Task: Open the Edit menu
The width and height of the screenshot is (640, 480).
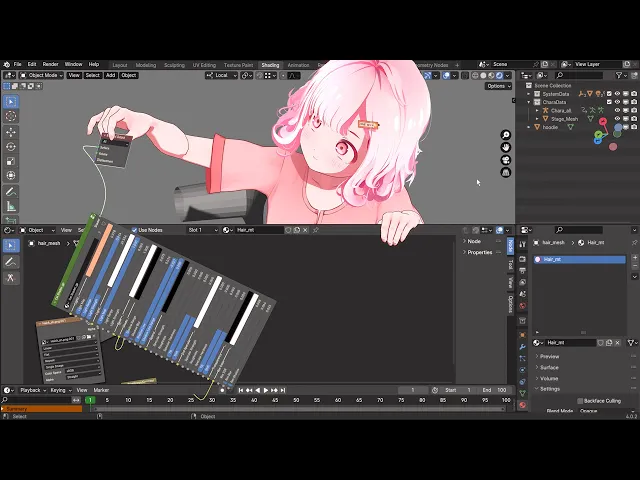Action: [32, 64]
